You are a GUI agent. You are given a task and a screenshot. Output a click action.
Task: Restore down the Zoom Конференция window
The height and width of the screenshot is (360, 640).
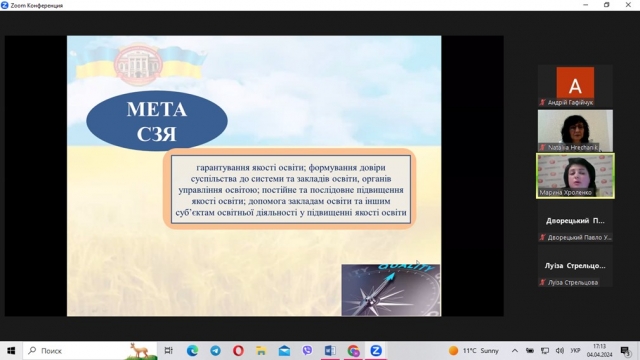pyautogui.click(x=607, y=5)
